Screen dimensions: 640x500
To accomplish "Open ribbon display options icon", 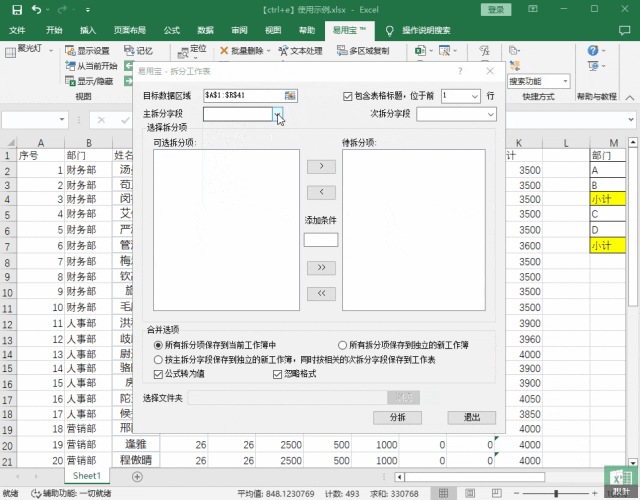I will pyautogui.click(x=533, y=9).
